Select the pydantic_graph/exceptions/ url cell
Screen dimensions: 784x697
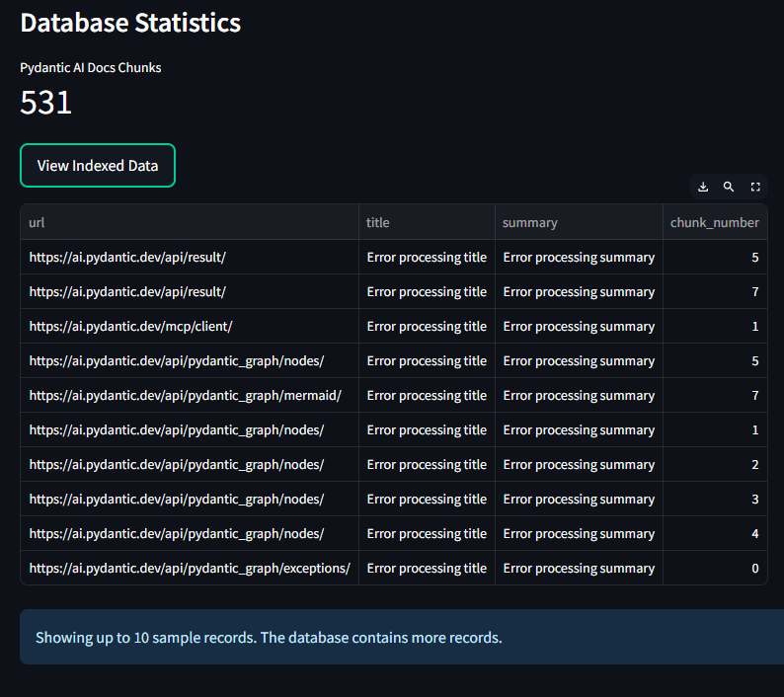click(190, 568)
